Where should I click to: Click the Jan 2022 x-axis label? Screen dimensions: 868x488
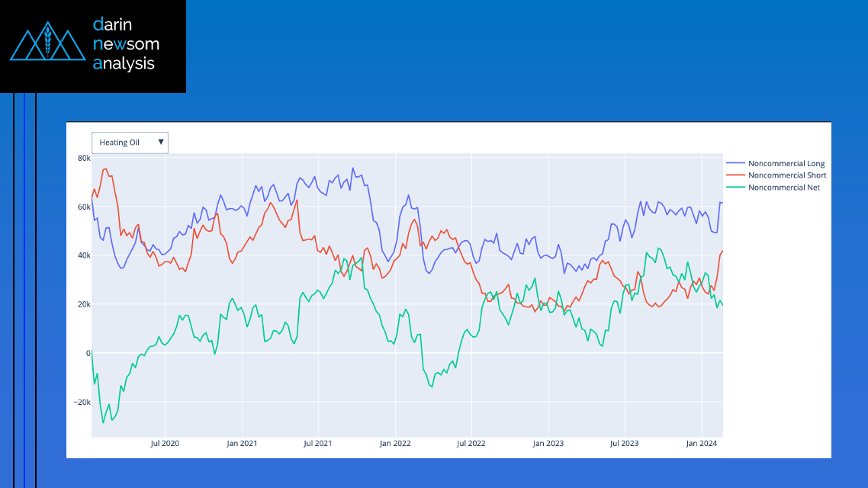pyautogui.click(x=395, y=443)
